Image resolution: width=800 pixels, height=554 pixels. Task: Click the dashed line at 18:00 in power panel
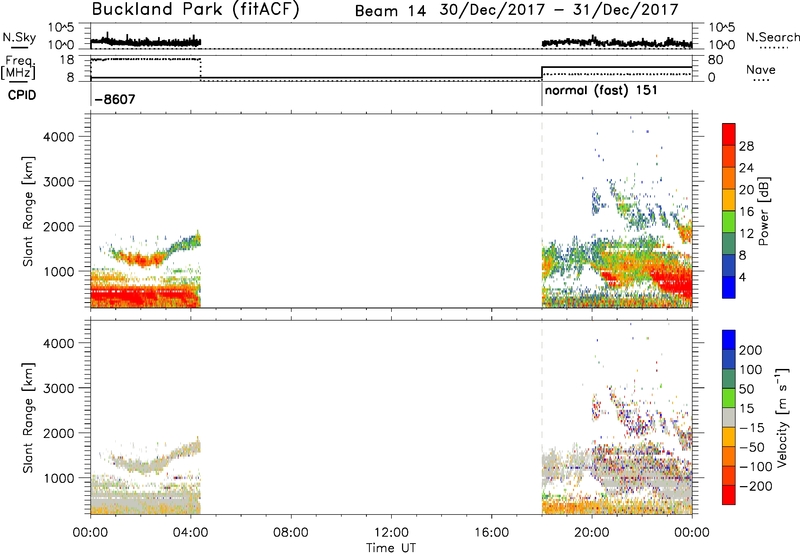(542, 210)
